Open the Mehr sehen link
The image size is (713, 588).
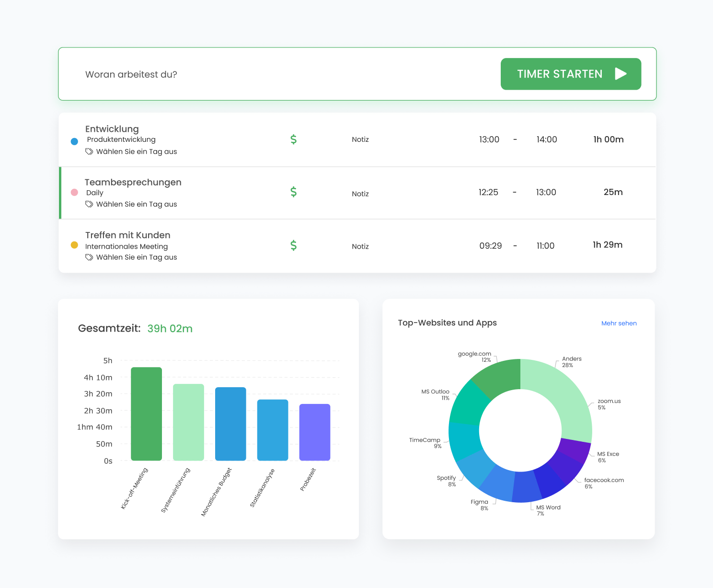point(619,323)
